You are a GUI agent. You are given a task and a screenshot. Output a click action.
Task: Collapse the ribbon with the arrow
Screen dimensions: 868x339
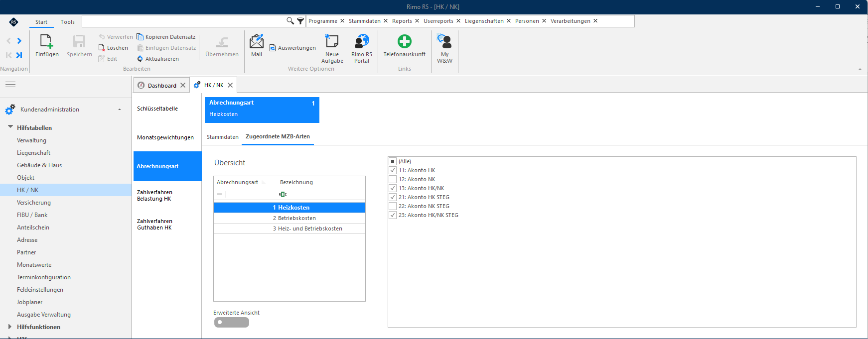pyautogui.click(x=860, y=69)
